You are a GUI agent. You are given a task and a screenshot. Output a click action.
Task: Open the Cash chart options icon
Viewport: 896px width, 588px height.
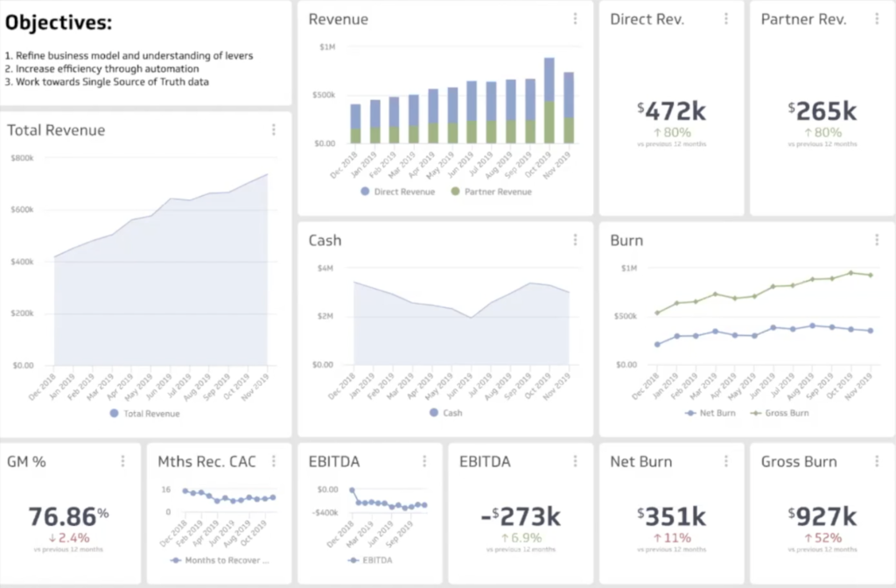coord(575,240)
